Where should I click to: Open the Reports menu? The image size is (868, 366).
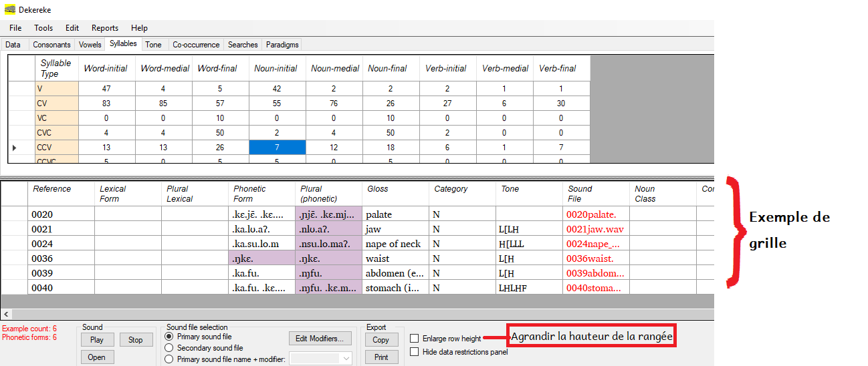105,28
